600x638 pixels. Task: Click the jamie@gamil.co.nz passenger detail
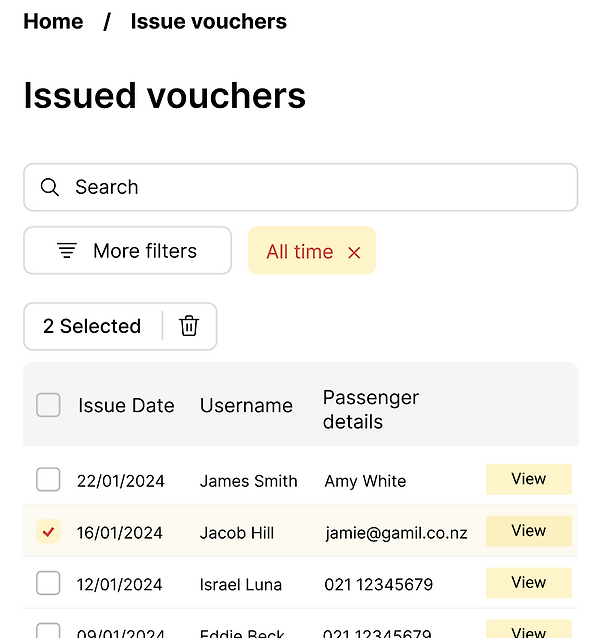(x=396, y=533)
